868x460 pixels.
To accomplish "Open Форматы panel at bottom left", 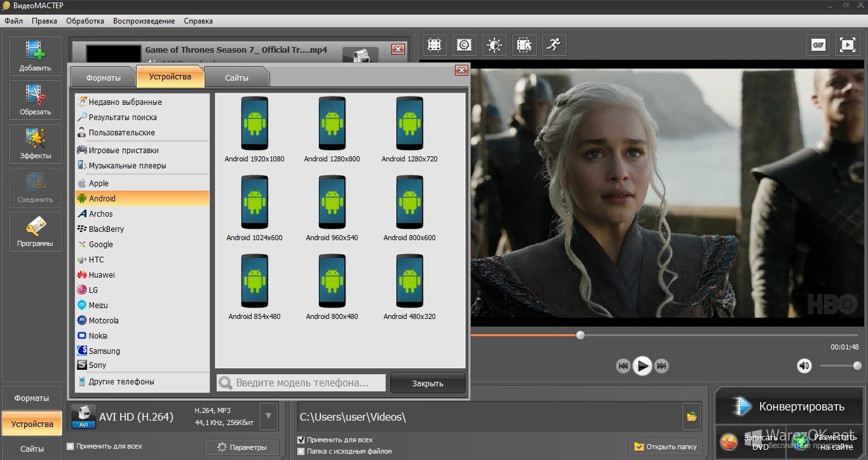I will (x=32, y=398).
